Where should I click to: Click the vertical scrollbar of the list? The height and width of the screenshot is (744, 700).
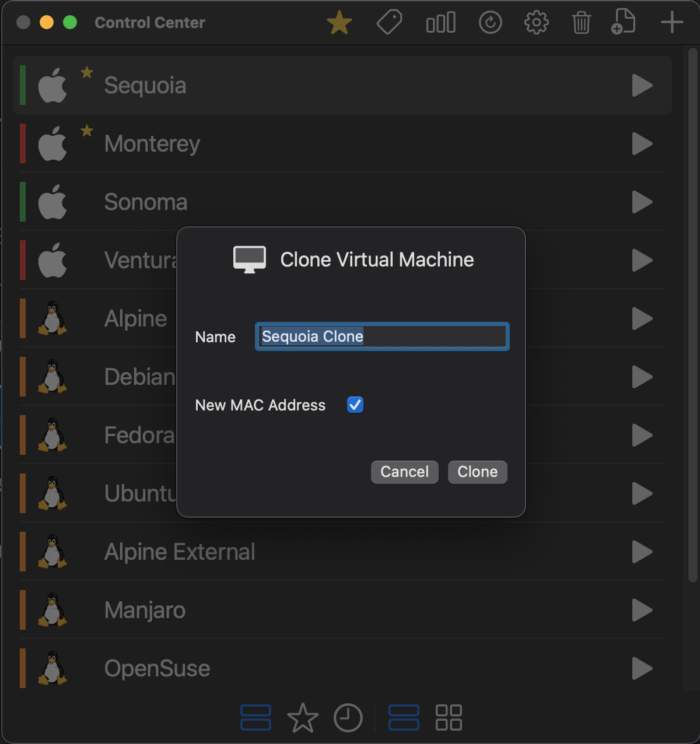coord(692,315)
